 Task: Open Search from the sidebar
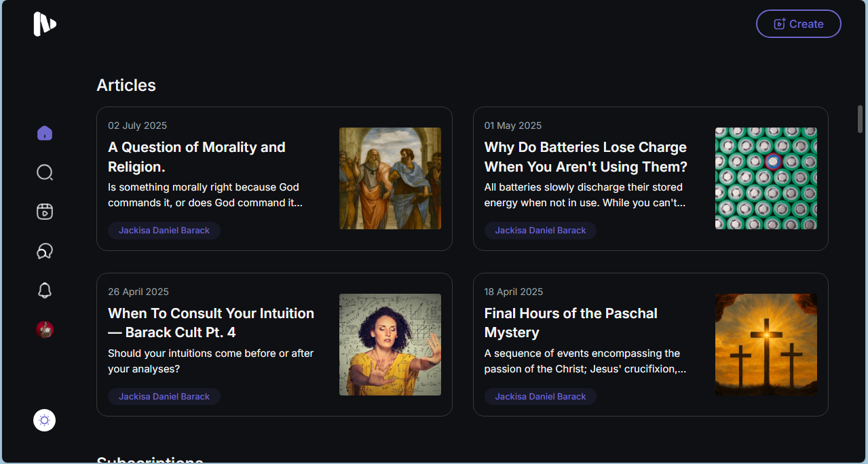pos(45,172)
